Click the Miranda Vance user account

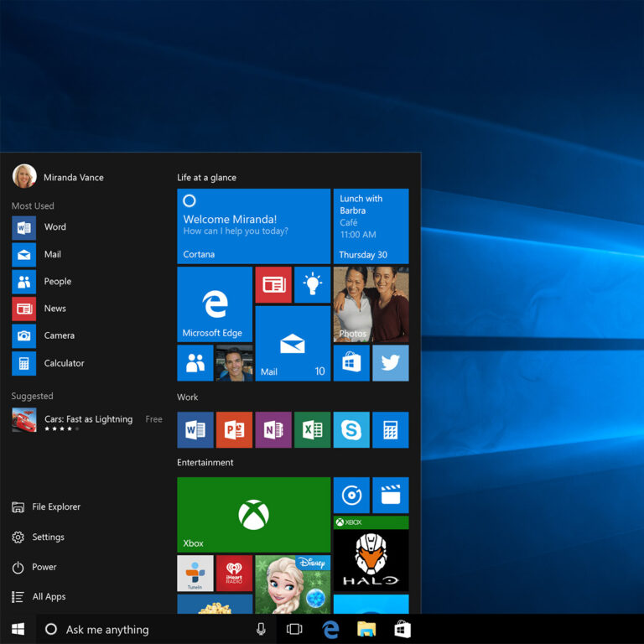coord(58,176)
